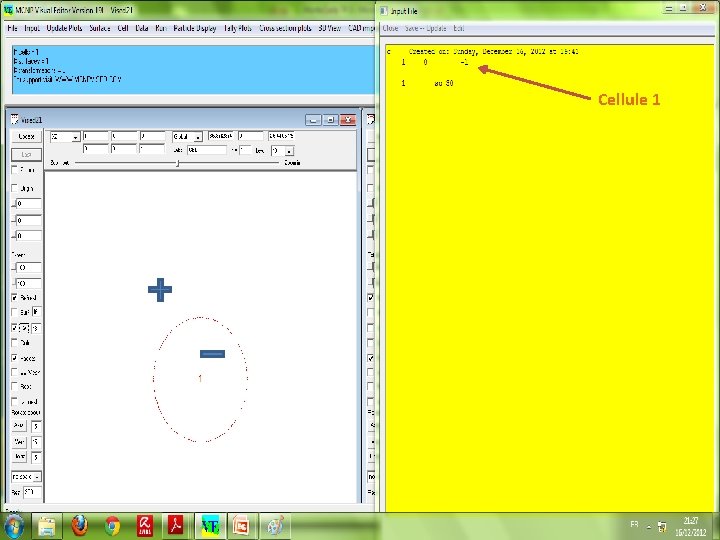Viewport: 720px width, 540px height.
Task: Open PowerPoint from the taskbar
Action: click(242, 526)
